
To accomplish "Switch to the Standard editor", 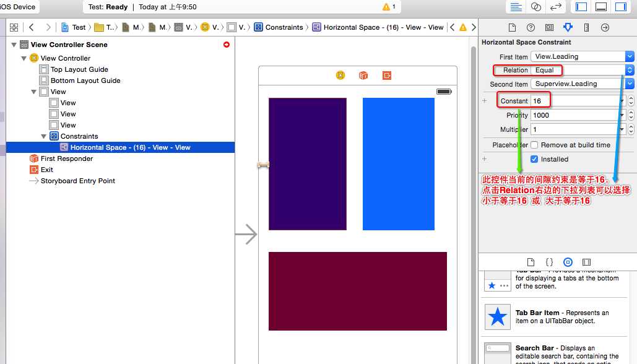I will coord(516,7).
